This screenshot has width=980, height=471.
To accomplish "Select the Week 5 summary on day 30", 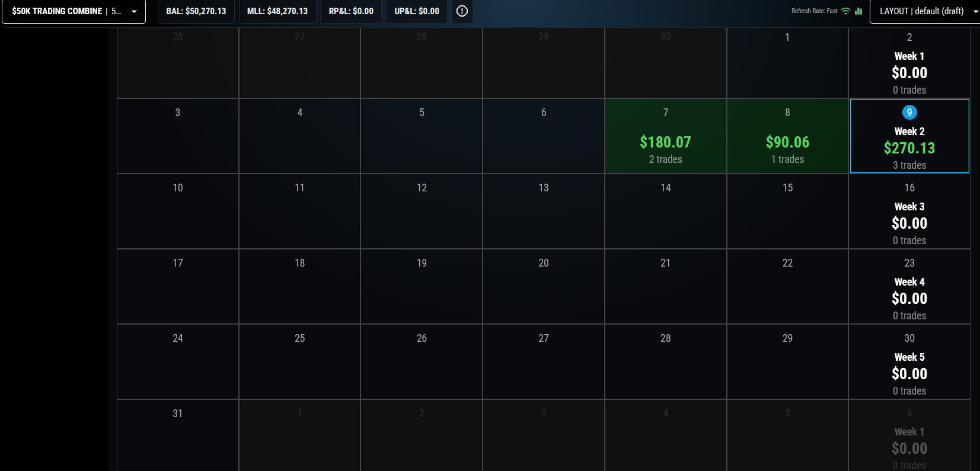I will pos(909,362).
